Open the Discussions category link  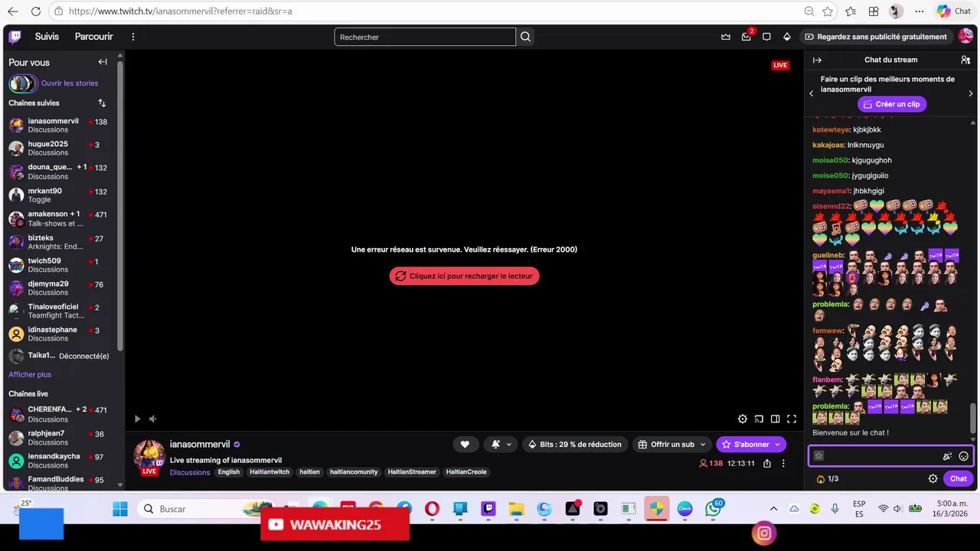click(190, 472)
